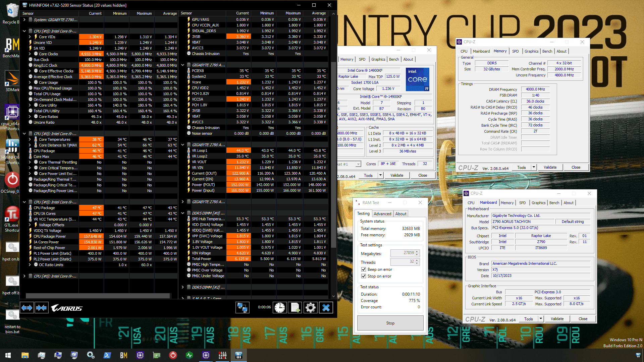
Task: Open the Tools dropdown arrow in Memory CPU-Z
Action: point(534,167)
